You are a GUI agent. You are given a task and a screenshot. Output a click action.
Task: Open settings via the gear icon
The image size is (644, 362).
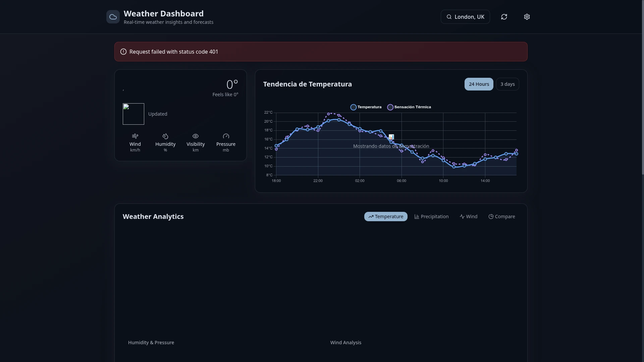coord(527,17)
